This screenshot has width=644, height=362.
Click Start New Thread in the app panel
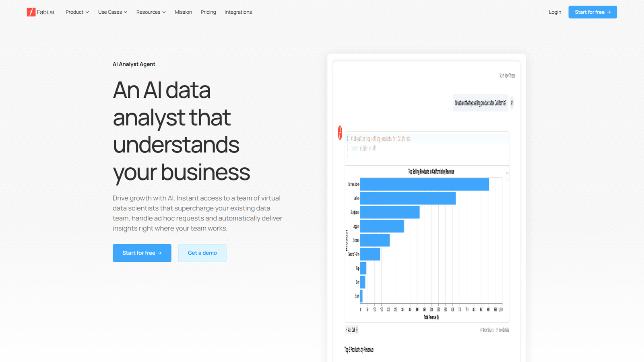(507, 75)
